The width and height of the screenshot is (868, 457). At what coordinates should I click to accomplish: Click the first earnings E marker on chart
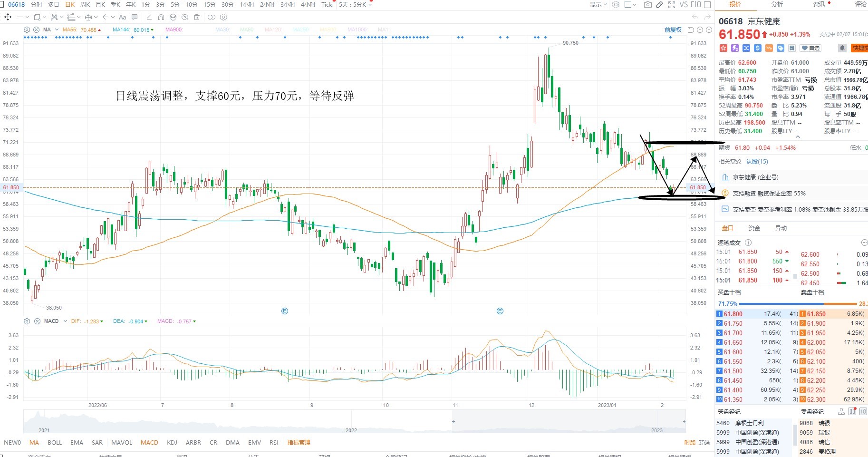285,311
